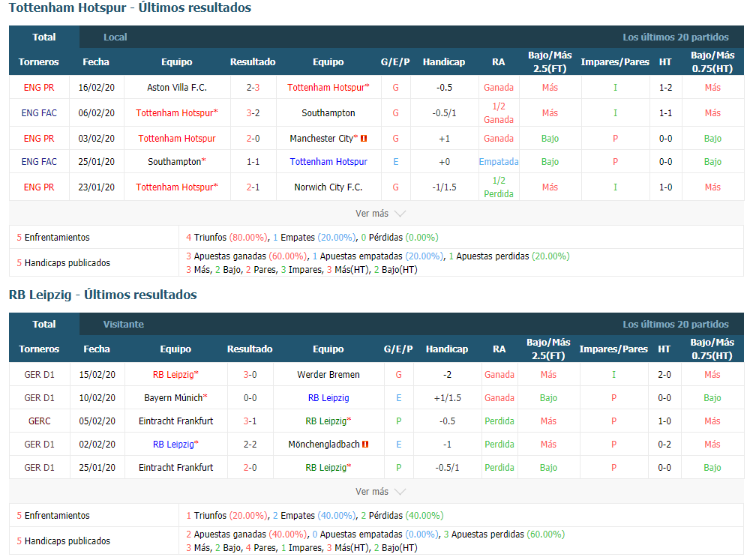This screenshot has height=560, width=753.
Task: Open Werder Bremen team link
Action: [328, 375]
